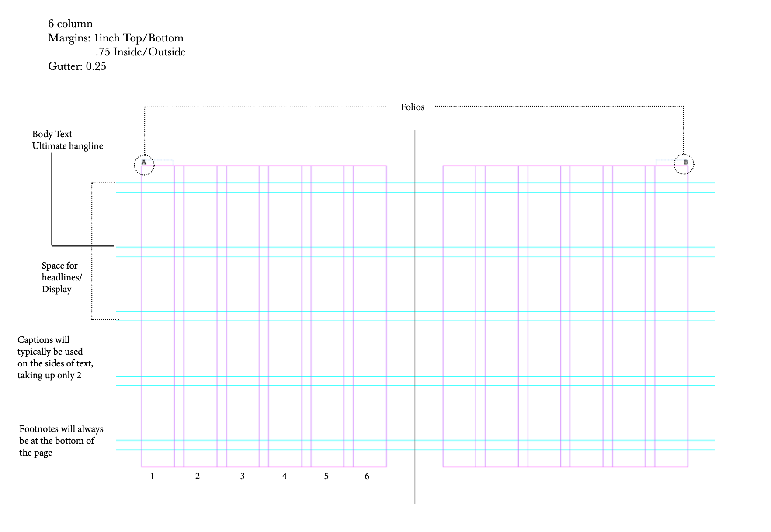Click the "Footnotes will always" note
This screenshot has height=532, width=771.
pyautogui.click(x=61, y=441)
